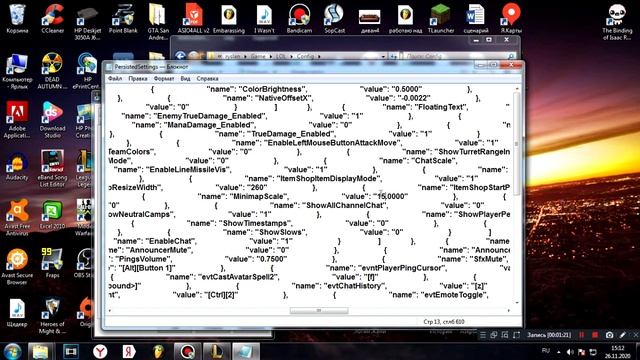Viewport: 640px width, 360px height.
Task: Open the сценарий Word document
Action: (x=476, y=18)
